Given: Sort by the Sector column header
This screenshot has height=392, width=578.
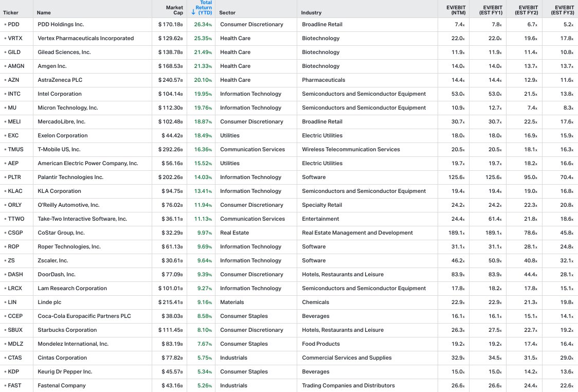Looking at the screenshot, I should coord(227,12).
